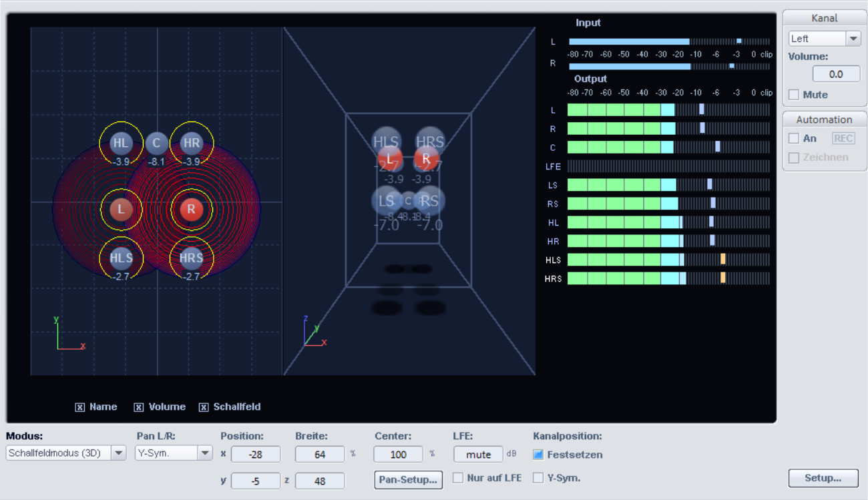Screen dimensions: 868x500
Task: Select the red L source sphere in 2D view
Action: point(121,209)
